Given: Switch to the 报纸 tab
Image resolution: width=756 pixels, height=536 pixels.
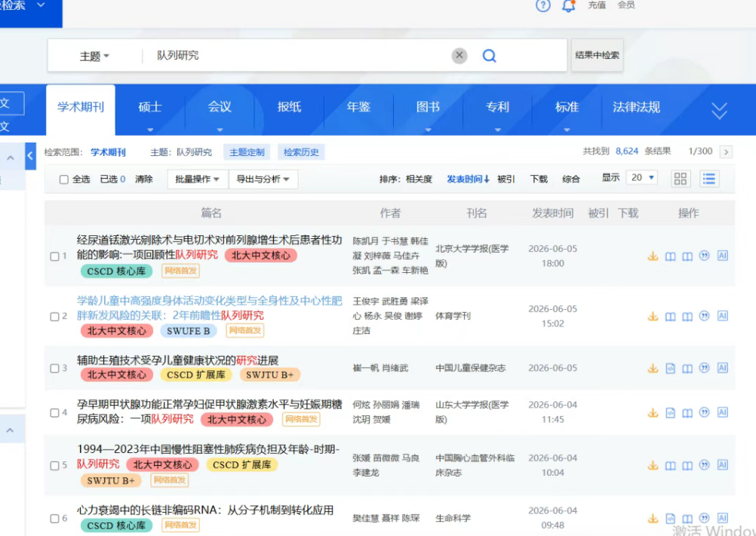Looking at the screenshot, I should [289, 107].
